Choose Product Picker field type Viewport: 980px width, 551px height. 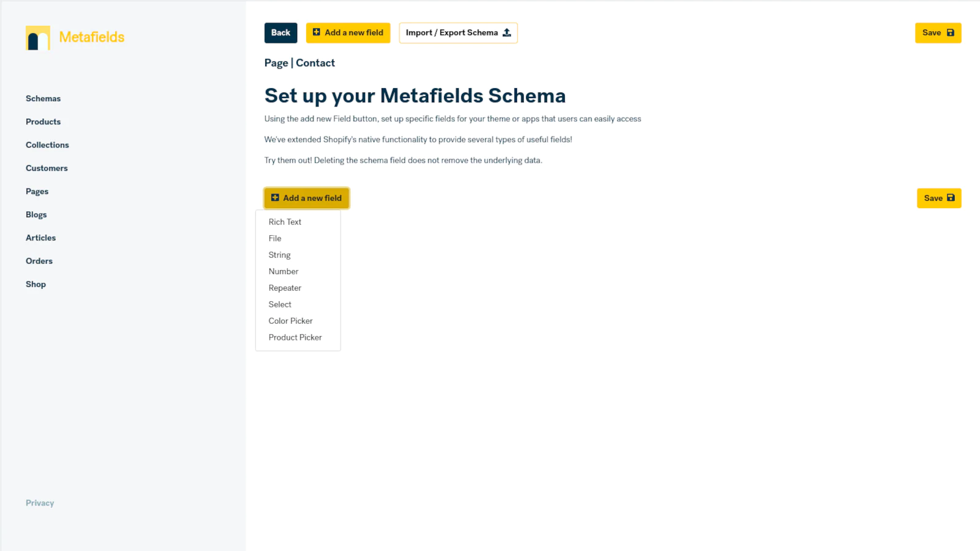click(295, 338)
